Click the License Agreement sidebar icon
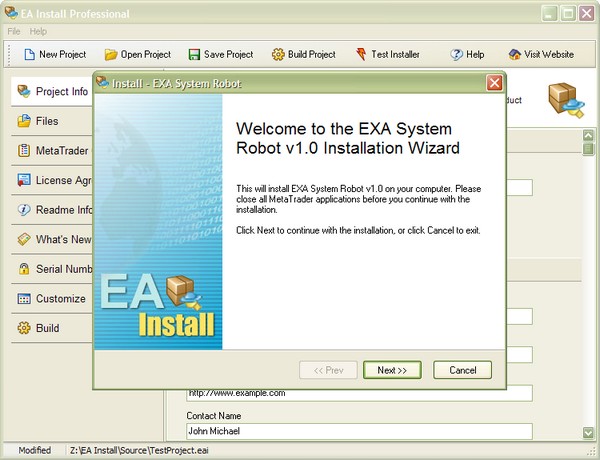 24,180
